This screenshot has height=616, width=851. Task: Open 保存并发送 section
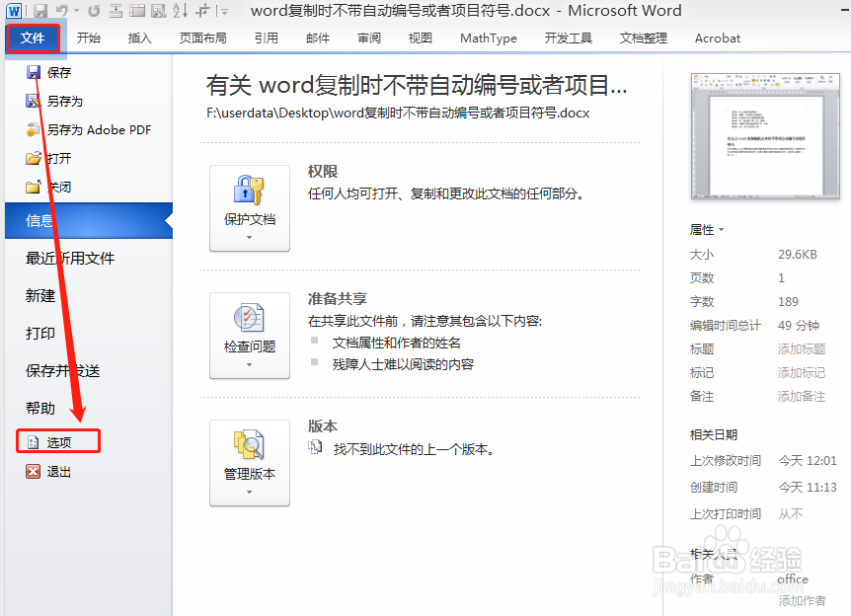[x=62, y=370]
